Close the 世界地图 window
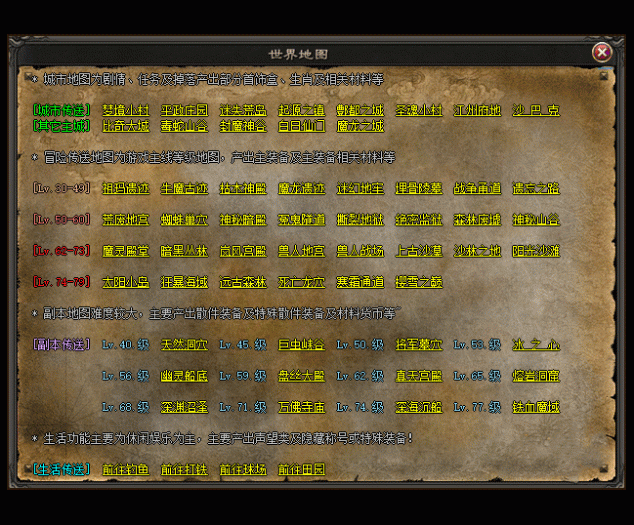Image resolution: width=634 pixels, height=525 pixels. pos(602,52)
